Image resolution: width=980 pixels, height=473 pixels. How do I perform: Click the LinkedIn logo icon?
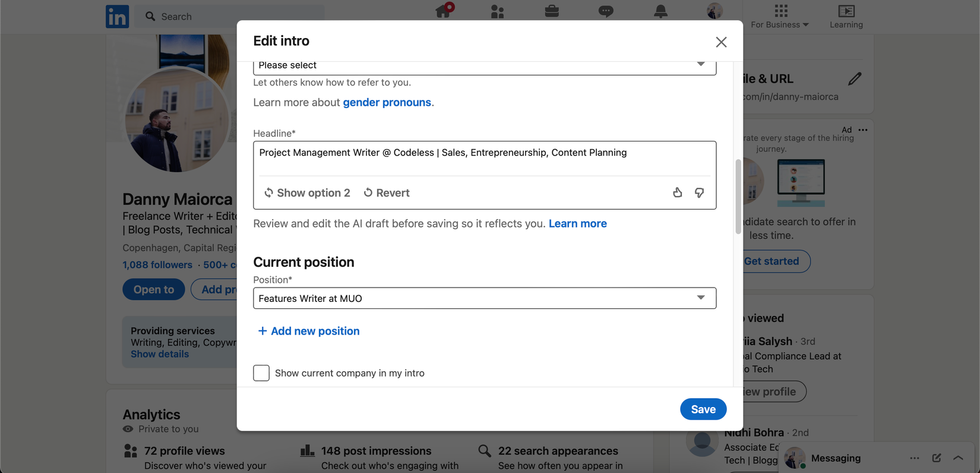pyautogui.click(x=117, y=16)
